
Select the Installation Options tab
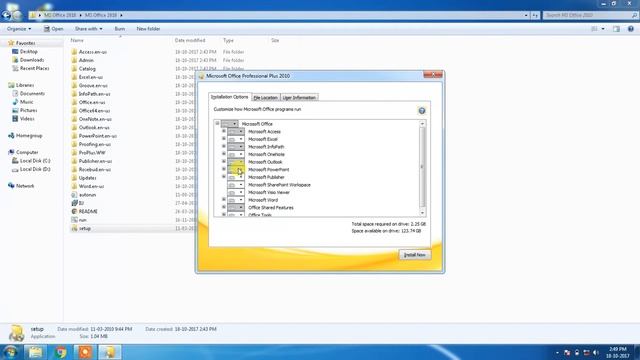coord(229,97)
